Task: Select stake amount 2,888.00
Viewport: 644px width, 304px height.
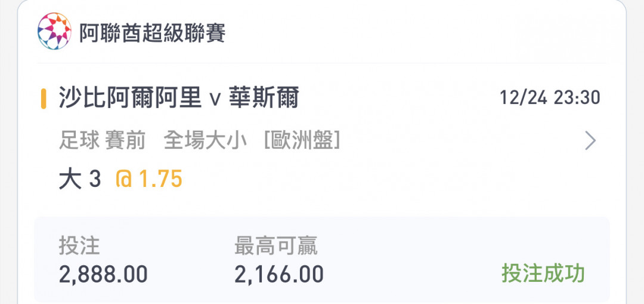Action: [x=103, y=274]
